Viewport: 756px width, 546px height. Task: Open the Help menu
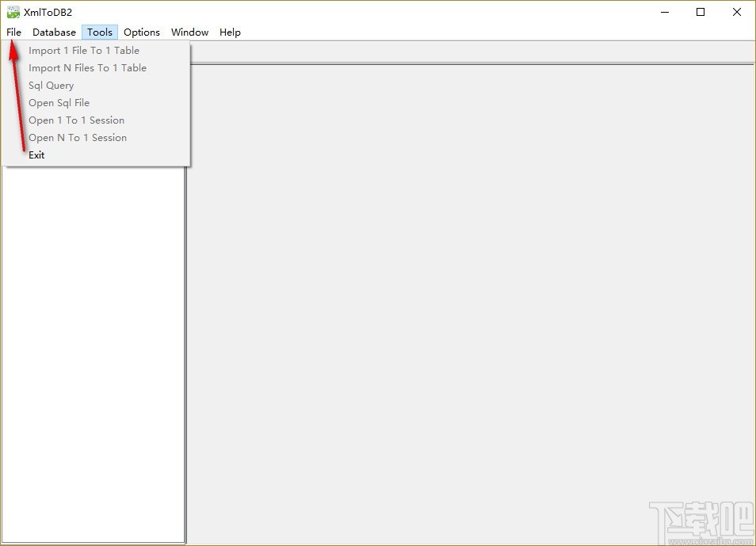point(230,32)
